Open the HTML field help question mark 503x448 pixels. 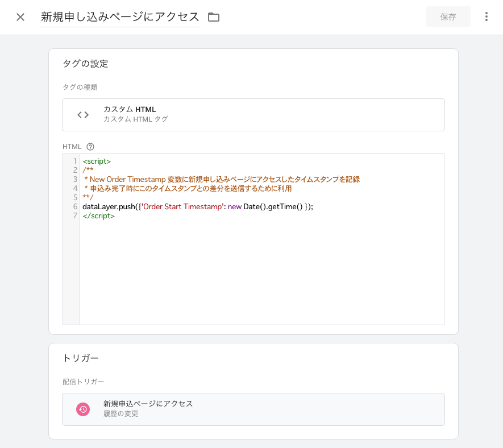(90, 146)
